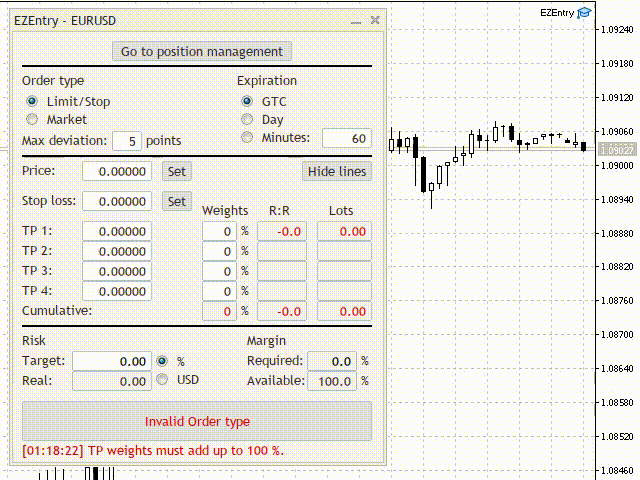
Task: Click the Invalid Order type button
Action: (197, 421)
